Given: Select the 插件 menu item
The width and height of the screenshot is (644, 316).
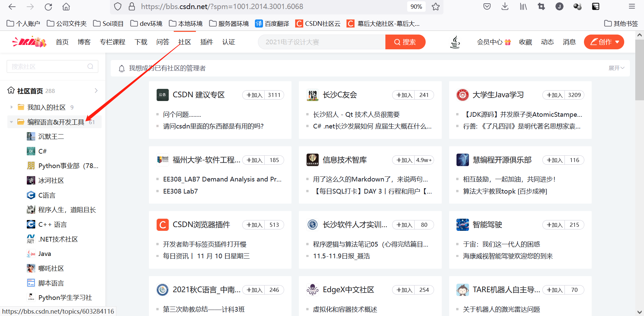Looking at the screenshot, I should (x=207, y=42).
